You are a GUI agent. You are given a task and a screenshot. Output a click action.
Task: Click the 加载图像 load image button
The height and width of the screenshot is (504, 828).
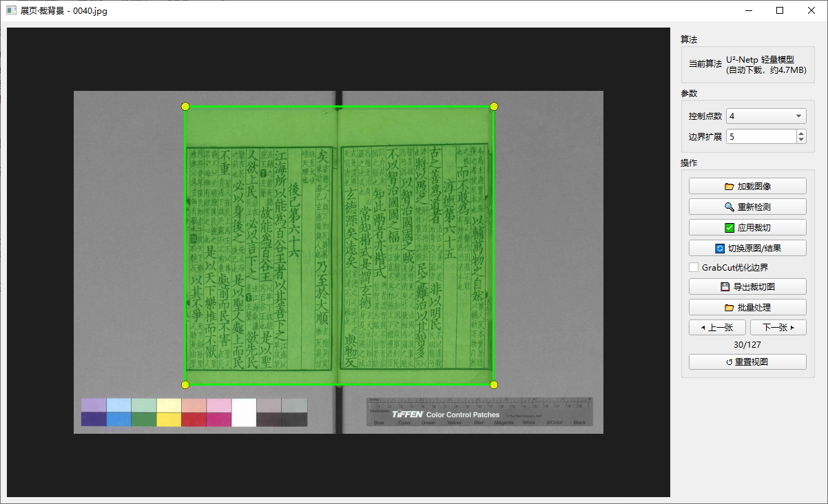(x=747, y=186)
